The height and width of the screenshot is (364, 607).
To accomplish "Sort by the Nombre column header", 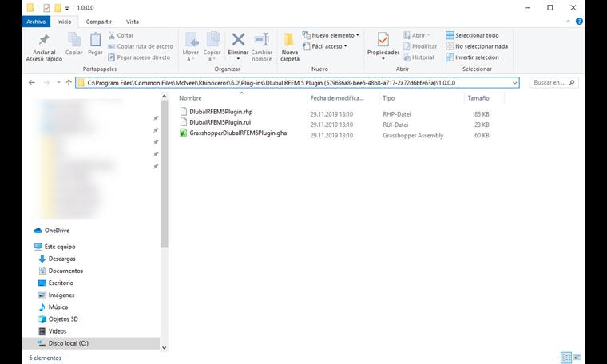I will [190, 98].
